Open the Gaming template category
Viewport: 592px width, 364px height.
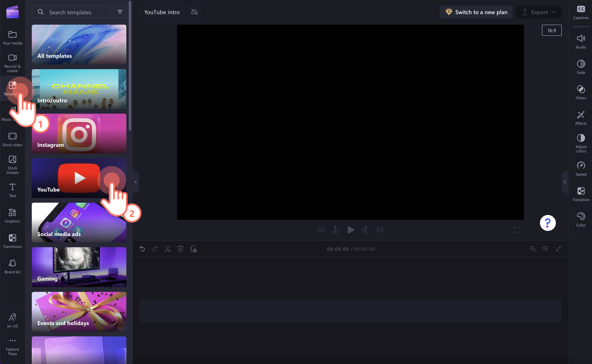[x=79, y=267]
